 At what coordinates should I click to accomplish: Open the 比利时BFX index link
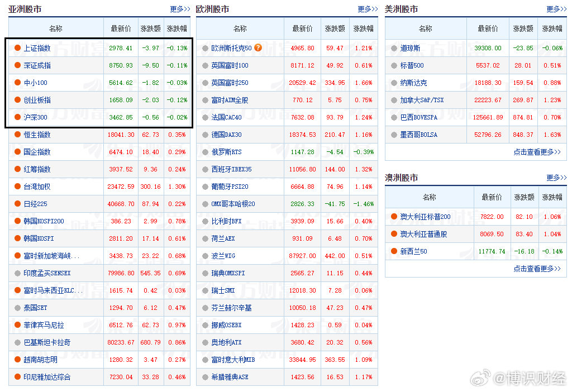(227, 221)
